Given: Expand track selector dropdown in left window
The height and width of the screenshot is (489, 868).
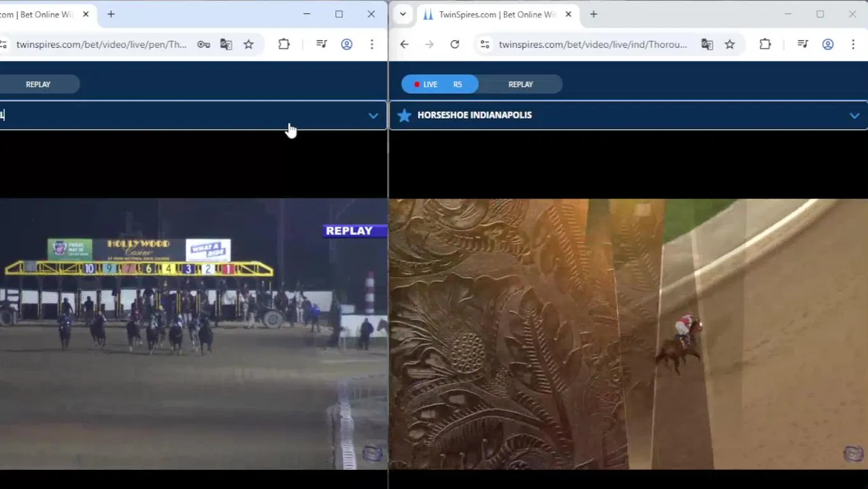Looking at the screenshot, I should (373, 115).
